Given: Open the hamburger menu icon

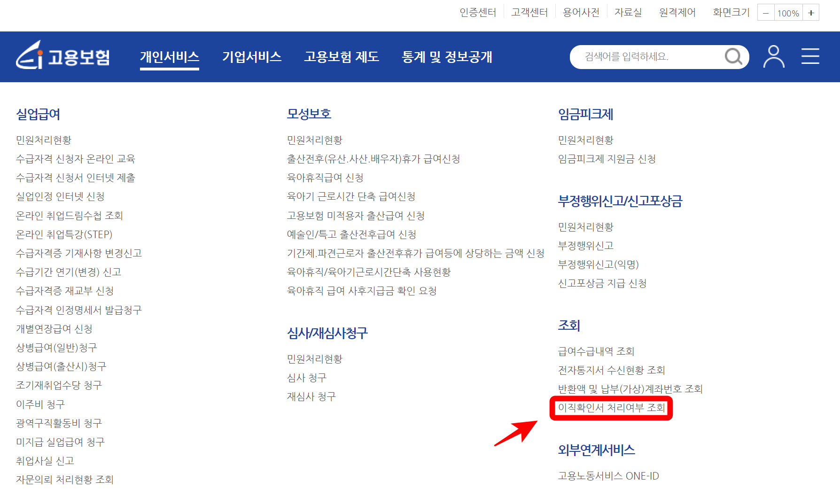Looking at the screenshot, I should (x=810, y=56).
